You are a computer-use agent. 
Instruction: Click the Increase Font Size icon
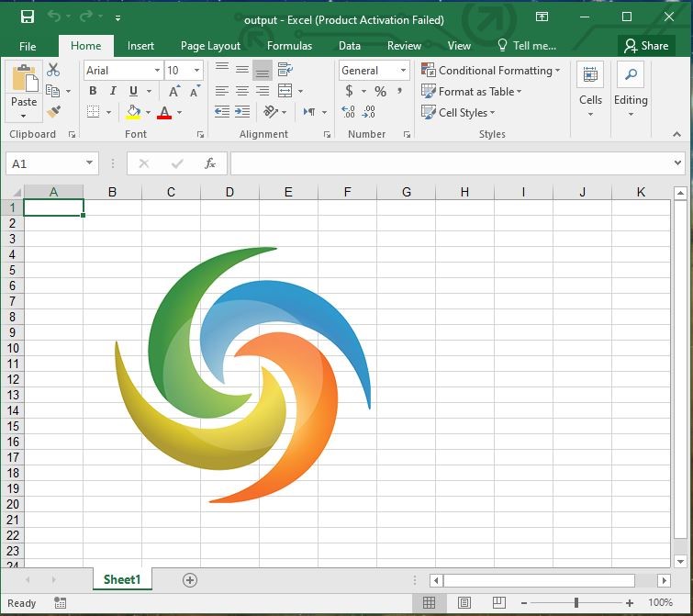click(173, 92)
